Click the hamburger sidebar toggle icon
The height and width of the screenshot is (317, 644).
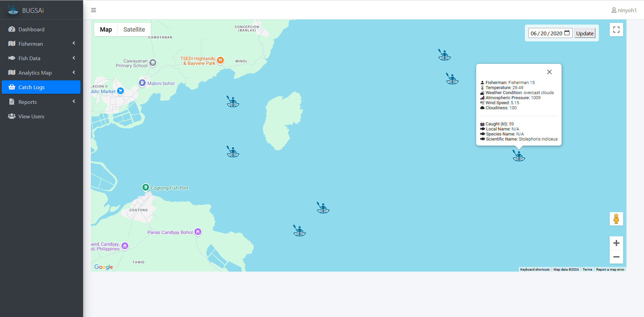point(94,10)
